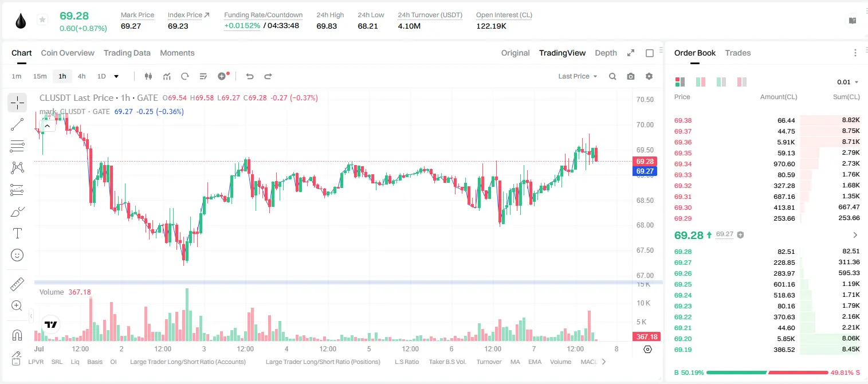The height and width of the screenshot is (384, 868).
Task: Take a chart snapshot with camera icon
Action: [x=631, y=76]
